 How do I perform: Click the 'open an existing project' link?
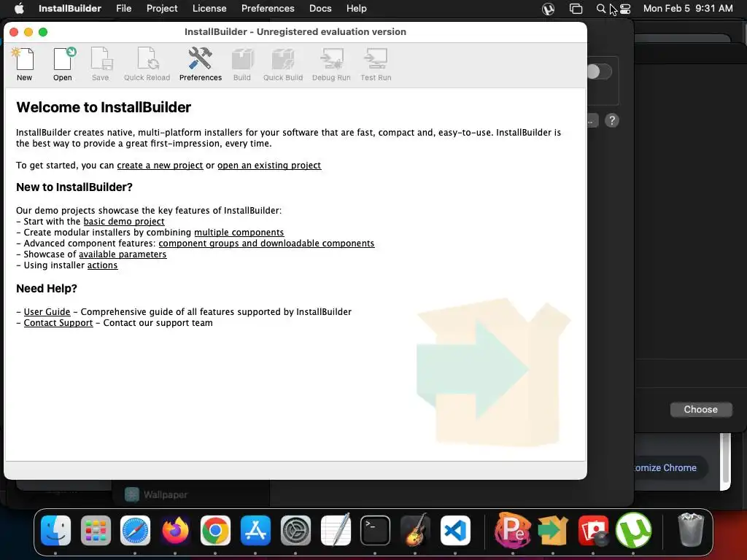point(269,166)
